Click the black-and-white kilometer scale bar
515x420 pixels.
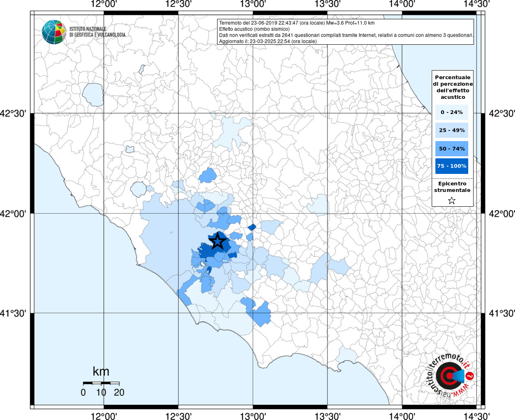[101, 383]
